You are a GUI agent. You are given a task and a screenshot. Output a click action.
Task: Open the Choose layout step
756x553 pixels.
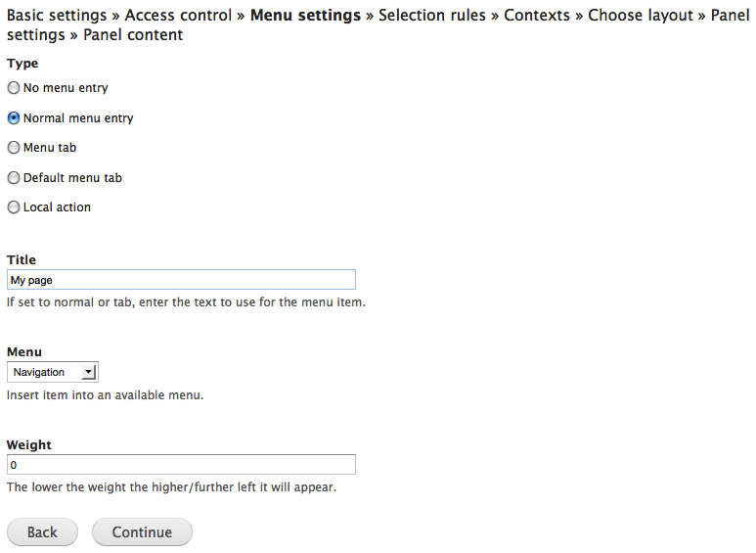pos(641,16)
